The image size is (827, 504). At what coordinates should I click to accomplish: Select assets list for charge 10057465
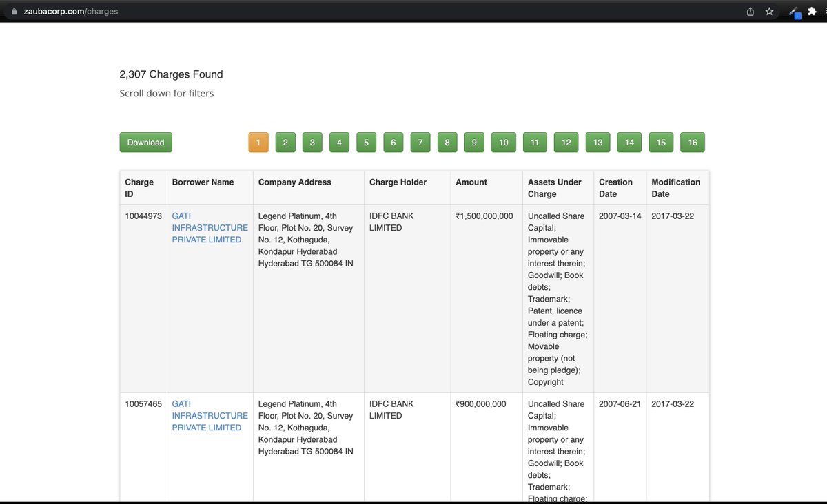pyautogui.click(x=557, y=451)
